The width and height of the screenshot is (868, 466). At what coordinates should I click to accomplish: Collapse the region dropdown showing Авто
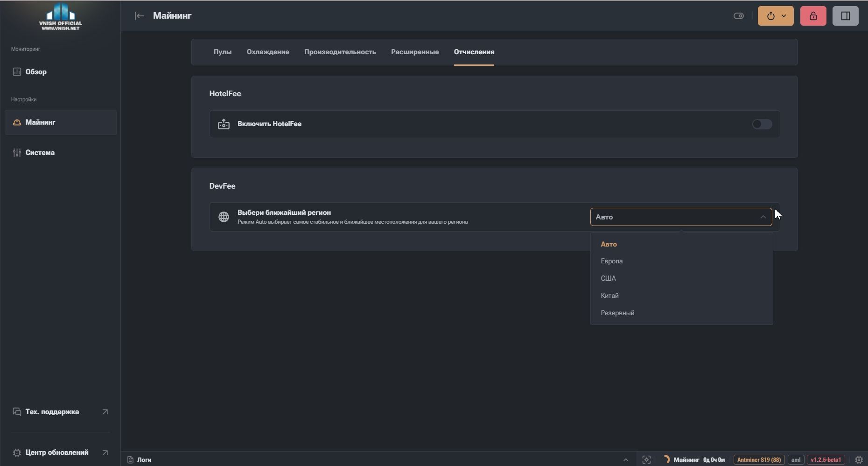pyautogui.click(x=681, y=217)
